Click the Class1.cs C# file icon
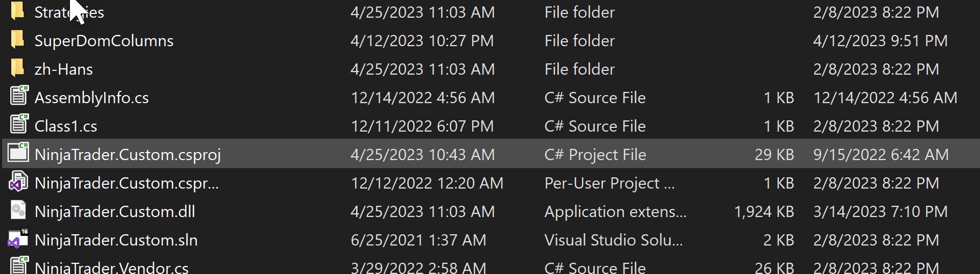Image resolution: width=980 pixels, height=274 pixels. (19, 125)
